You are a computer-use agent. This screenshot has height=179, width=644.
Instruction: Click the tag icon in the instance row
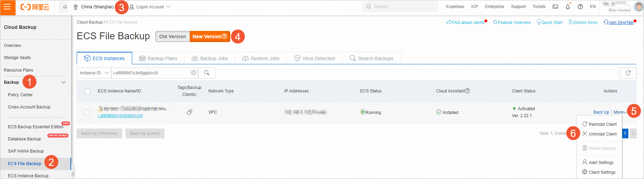tap(189, 112)
